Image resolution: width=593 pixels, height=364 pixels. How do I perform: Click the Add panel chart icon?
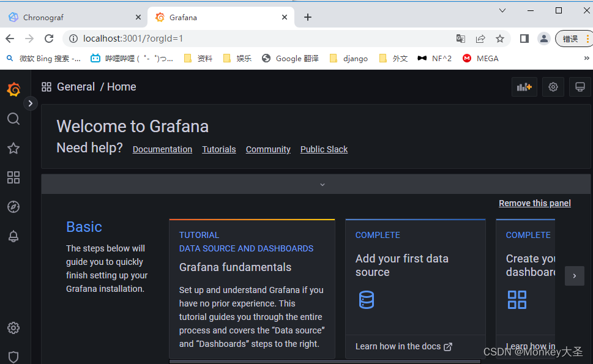pyautogui.click(x=524, y=87)
